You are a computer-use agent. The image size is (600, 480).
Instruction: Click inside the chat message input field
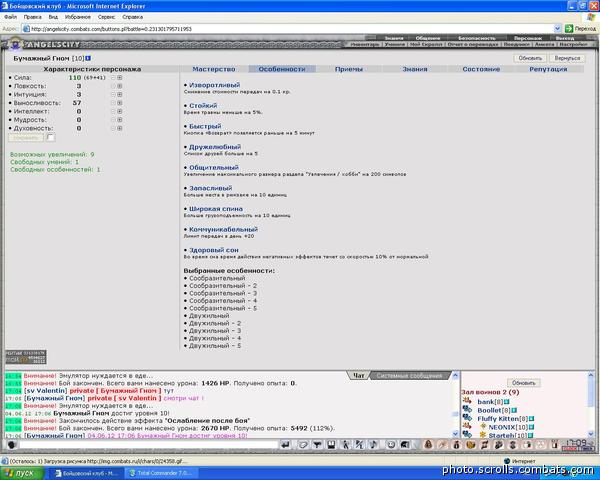click(x=148, y=445)
